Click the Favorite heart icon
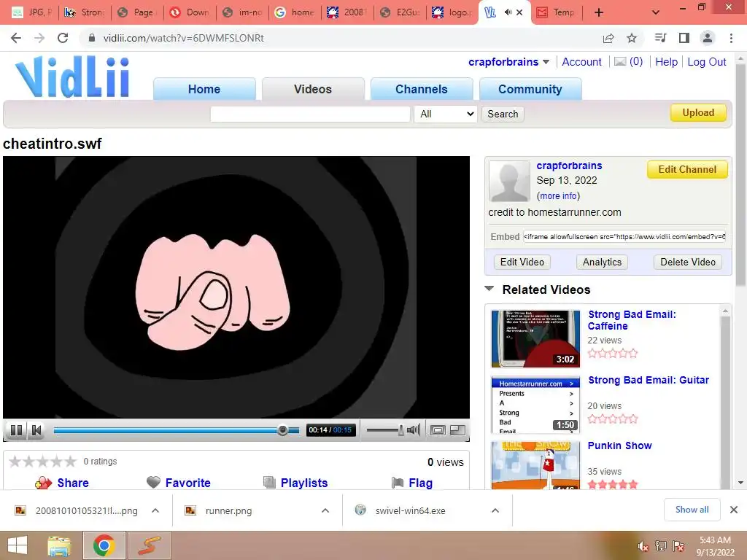Image resolution: width=747 pixels, height=560 pixels. (x=153, y=483)
